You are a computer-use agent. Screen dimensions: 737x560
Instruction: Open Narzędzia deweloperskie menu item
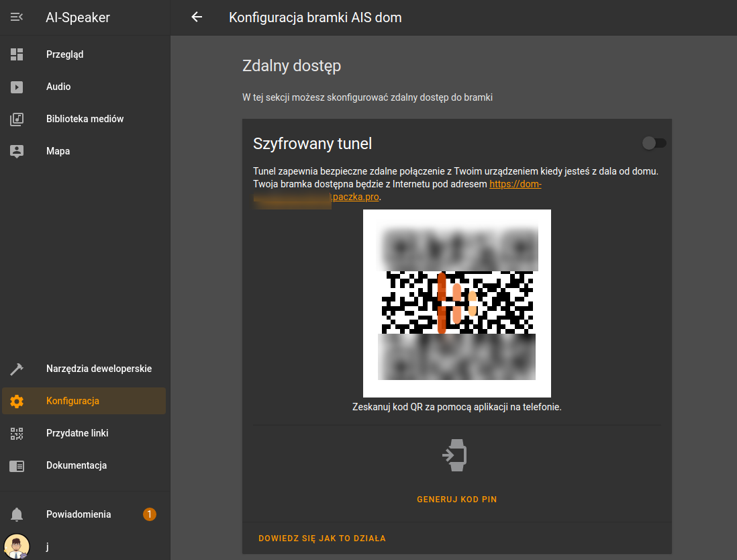pyautogui.click(x=85, y=369)
